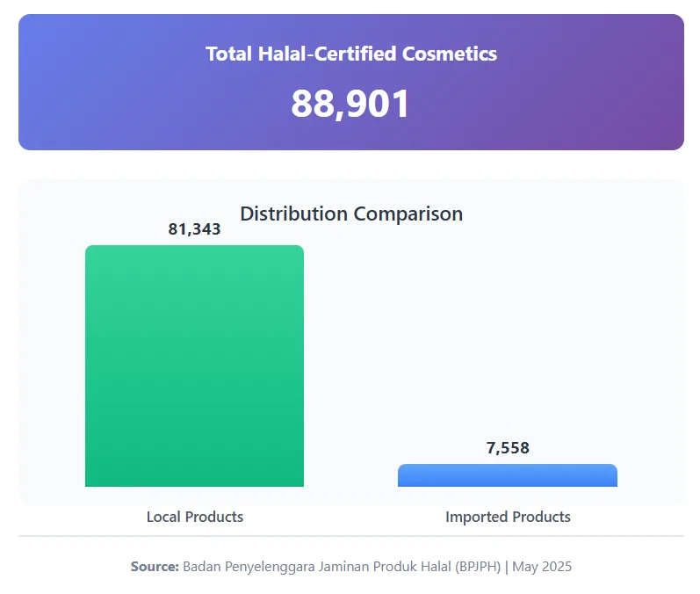The height and width of the screenshot is (594, 700).
Task: Click "Halal-Certified" in the banner title
Action: (328, 54)
